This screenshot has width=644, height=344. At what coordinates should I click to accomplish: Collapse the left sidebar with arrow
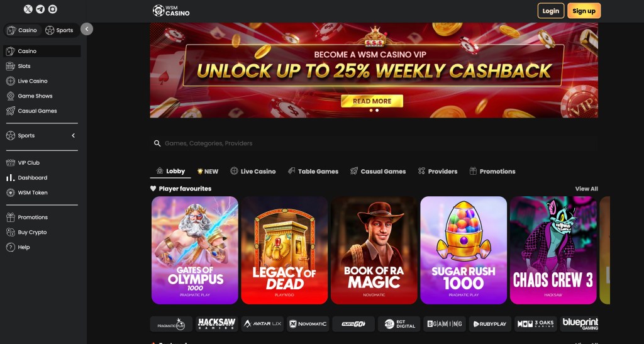pos(87,29)
